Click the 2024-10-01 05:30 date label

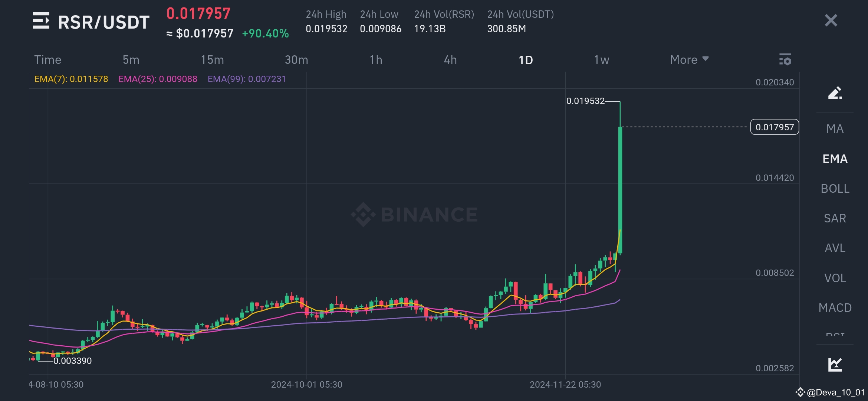pyautogui.click(x=306, y=385)
